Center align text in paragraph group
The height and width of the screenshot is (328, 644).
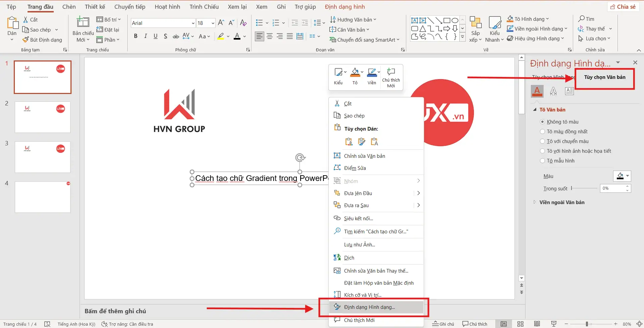(x=270, y=36)
